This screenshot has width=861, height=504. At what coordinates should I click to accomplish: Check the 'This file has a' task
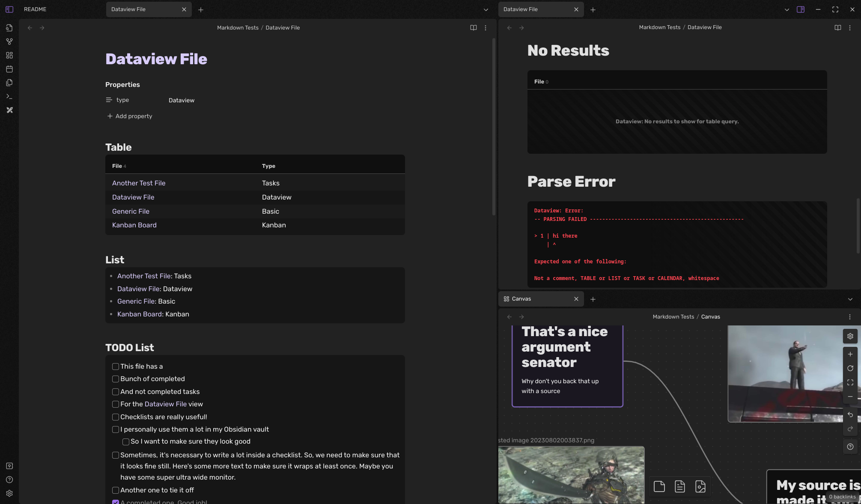click(116, 367)
